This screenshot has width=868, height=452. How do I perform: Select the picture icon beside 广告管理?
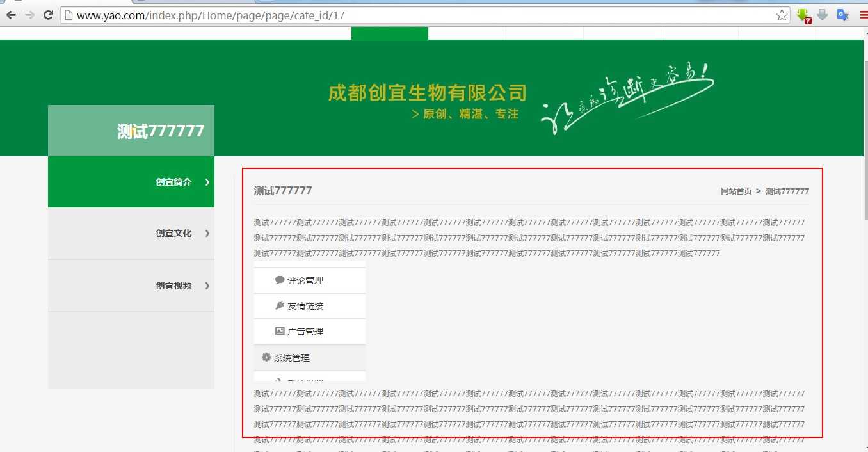point(280,331)
